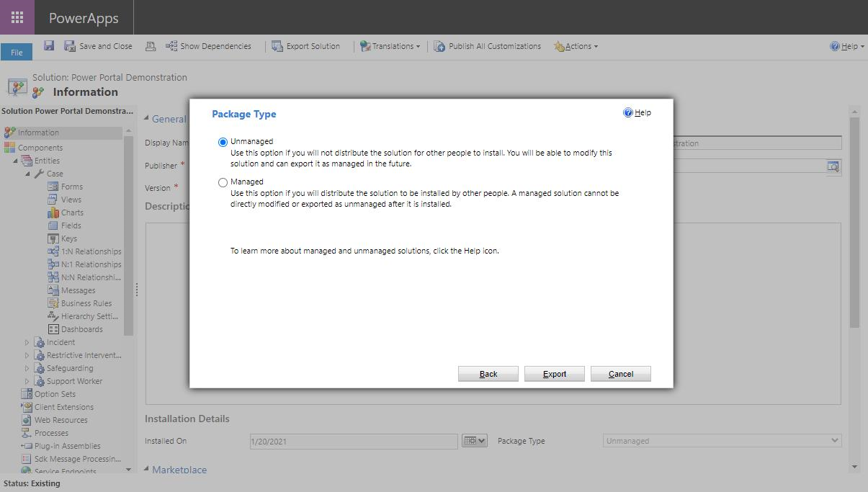Screen dimensions: 868x492
Task: Click the Publisher lookup icon
Action: coord(833,166)
